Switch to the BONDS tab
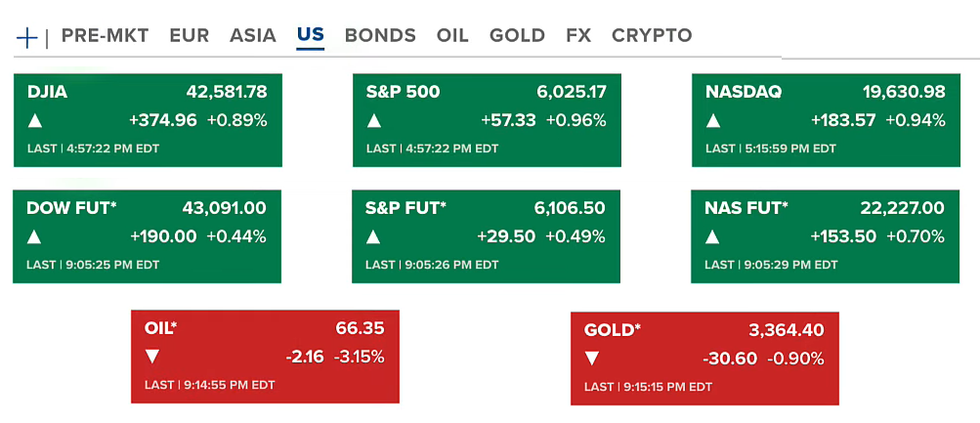980x423 pixels. coord(380,36)
